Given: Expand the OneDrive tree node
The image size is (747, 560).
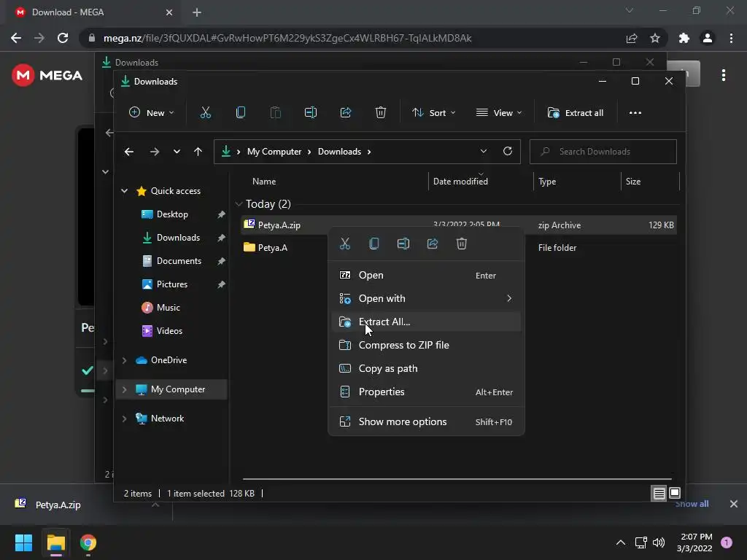Looking at the screenshot, I should tap(124, 360).
